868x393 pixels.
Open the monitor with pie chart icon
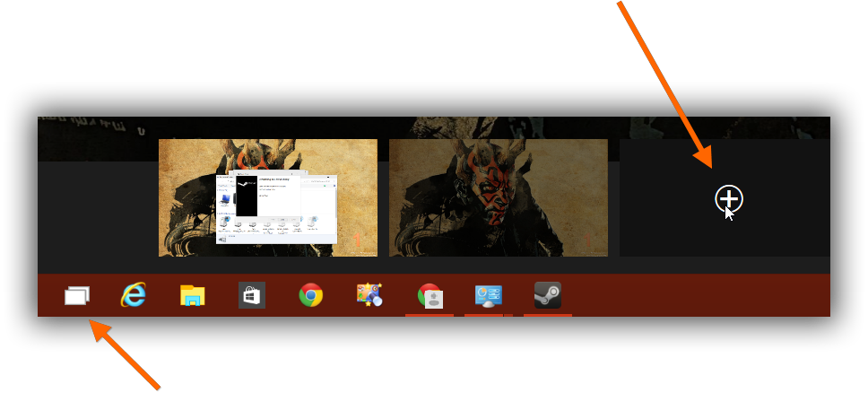click(x=488, y=296)
